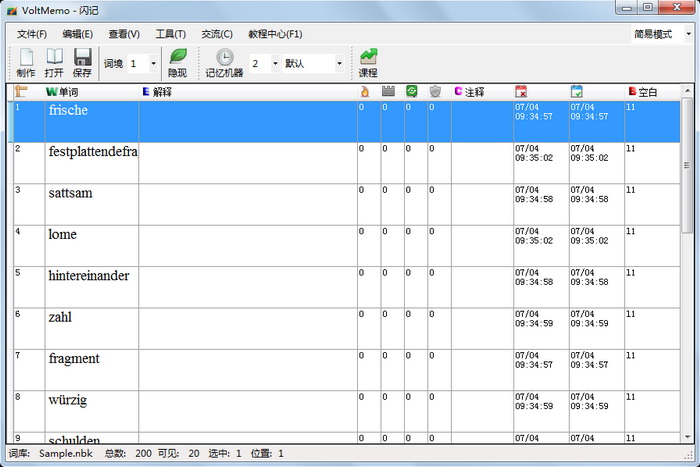Expand the 默认 mode dropdown
700x467 pixels.
pos(338,64)
